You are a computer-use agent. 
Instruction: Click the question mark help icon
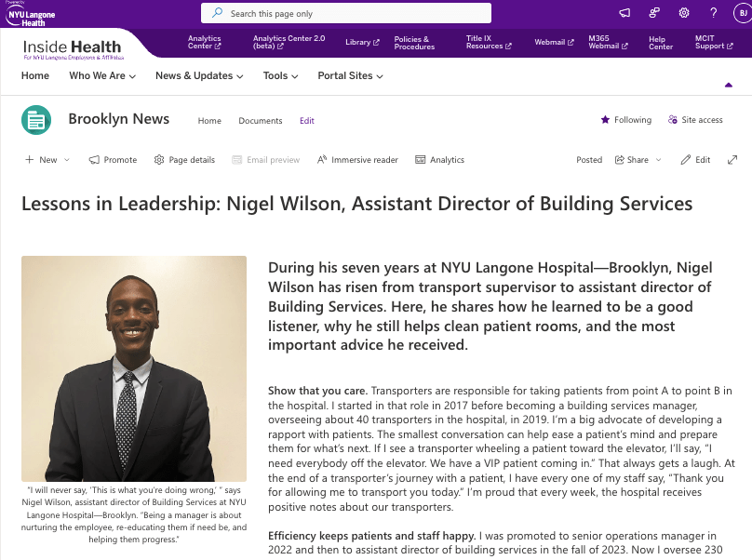(714, 13)
